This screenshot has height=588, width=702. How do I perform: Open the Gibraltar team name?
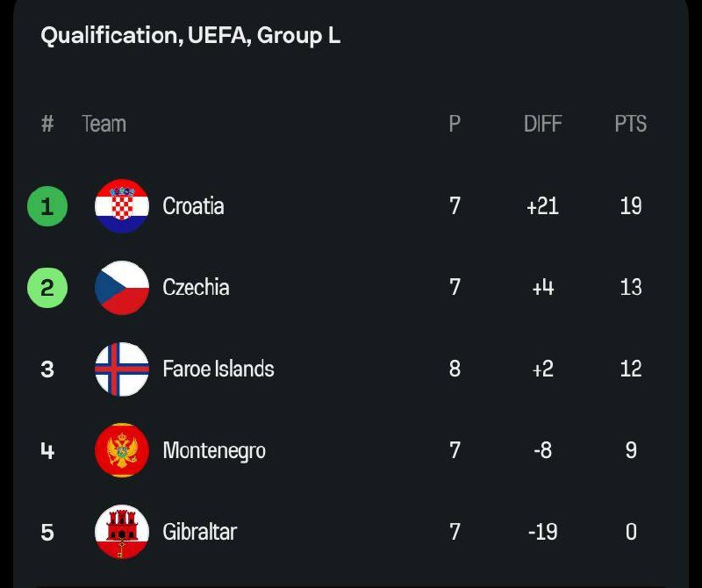[x=199, y=532]
